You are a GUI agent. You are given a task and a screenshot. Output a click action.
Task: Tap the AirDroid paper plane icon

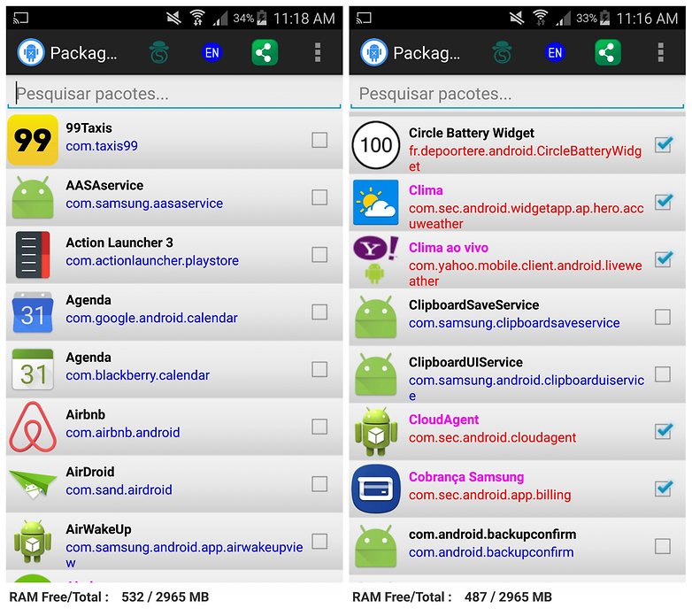pos(33,484)
